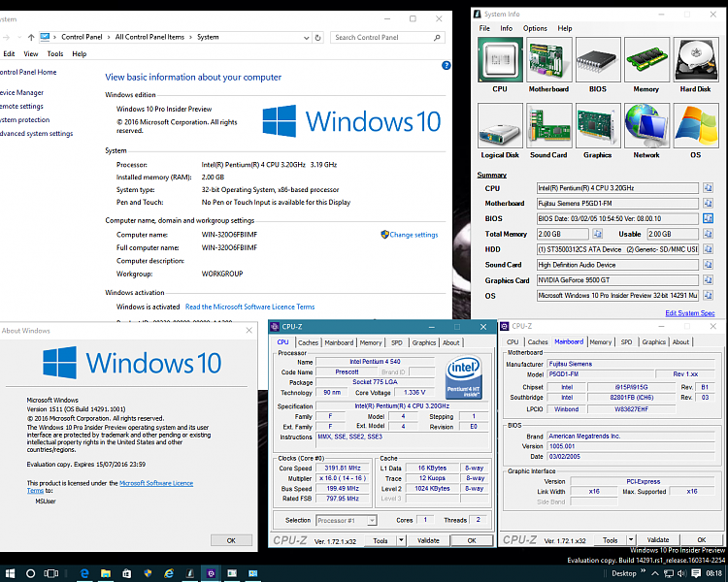Open Tools menu in Control Panel window

(x=55, y=54)
